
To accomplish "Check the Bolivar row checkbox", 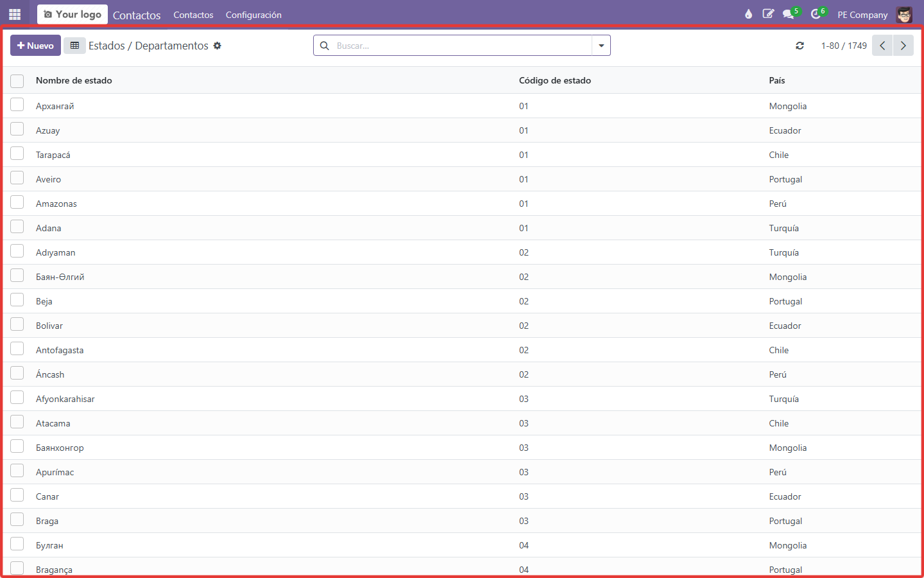I will pyautogui.click(x=17, y=324).
